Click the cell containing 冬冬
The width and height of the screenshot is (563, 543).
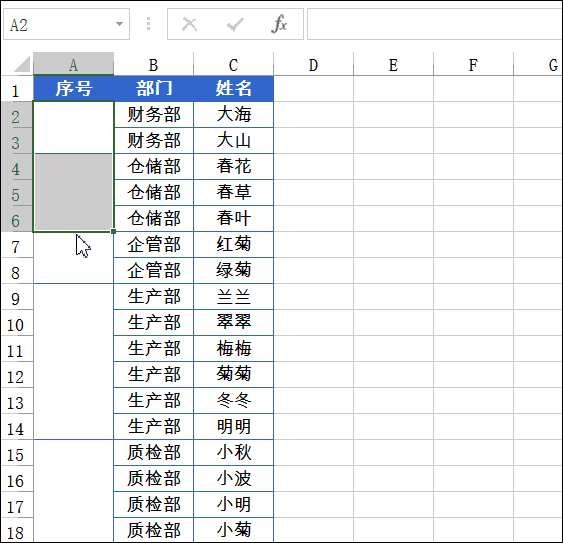coord(233,401)
